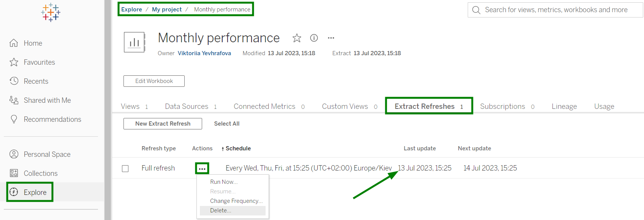This screenshot has height=220, width=644.
Task: Open Shared with Me page
Action: (47, 100)
